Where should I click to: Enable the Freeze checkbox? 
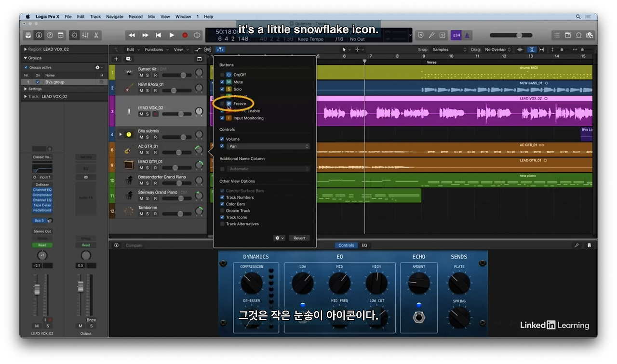pyautogui.click(x=222, y=104)
